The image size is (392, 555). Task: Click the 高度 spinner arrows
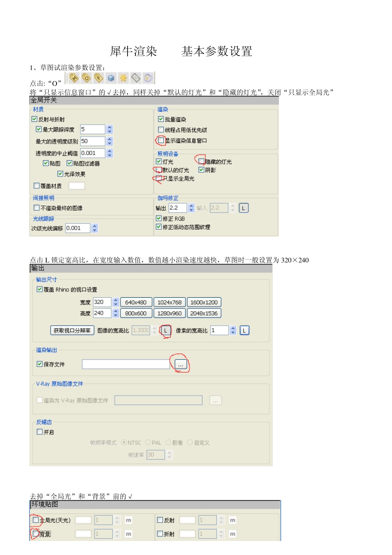[x=116, y=313]
